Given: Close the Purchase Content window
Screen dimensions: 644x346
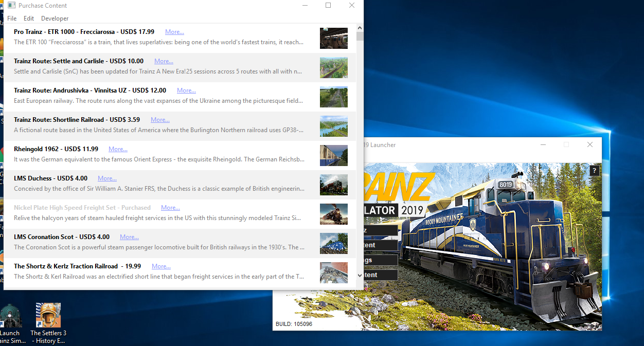Looking at the screenshot, I should (x=352, y=6).
